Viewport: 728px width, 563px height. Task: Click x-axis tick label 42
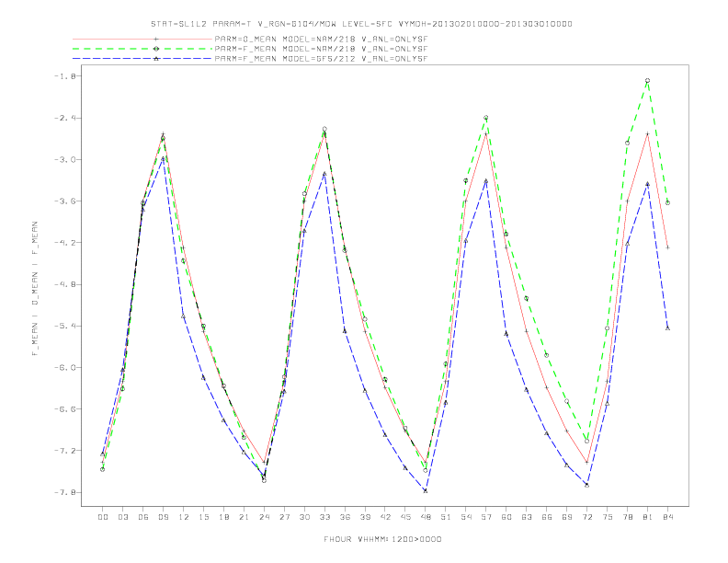[x=385, y=517]
